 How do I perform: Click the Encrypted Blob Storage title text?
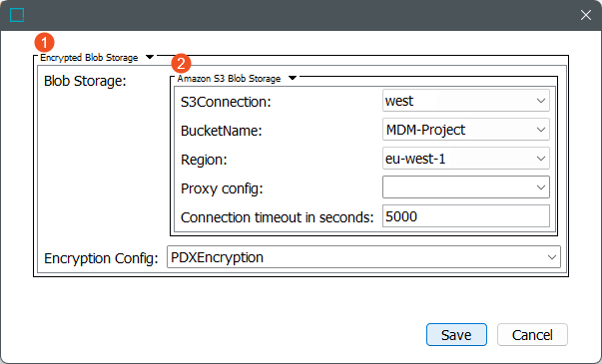click(x=89, y=58)
